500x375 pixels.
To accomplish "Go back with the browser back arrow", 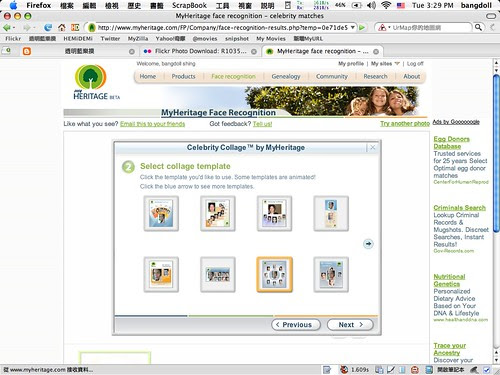I will point(6,28).
